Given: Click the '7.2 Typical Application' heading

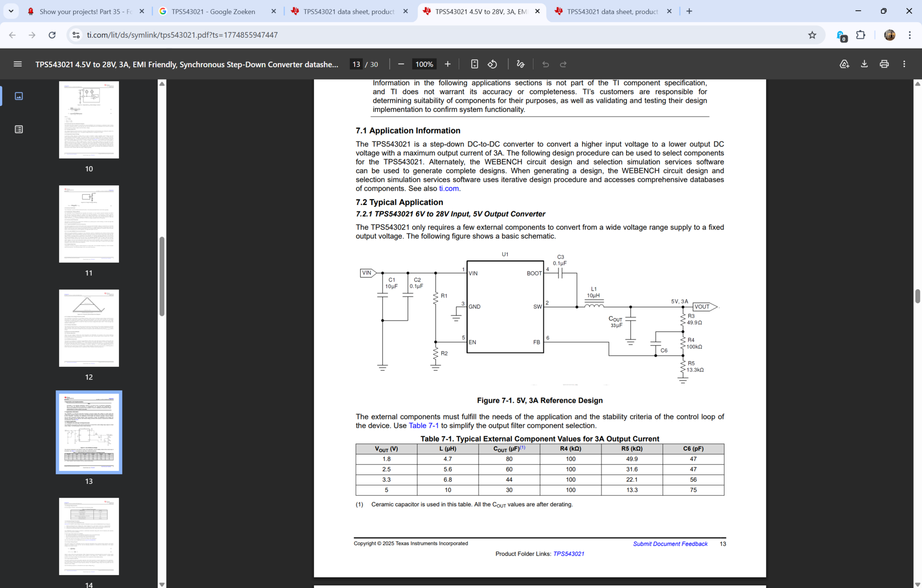Looking at the screenshot, I should click(399, 202).
